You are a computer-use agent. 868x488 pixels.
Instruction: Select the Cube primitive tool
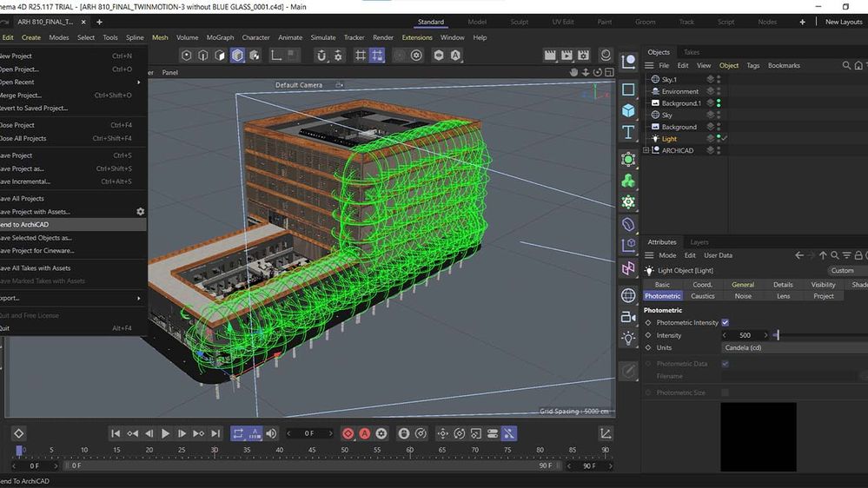[x=628, y=110]
